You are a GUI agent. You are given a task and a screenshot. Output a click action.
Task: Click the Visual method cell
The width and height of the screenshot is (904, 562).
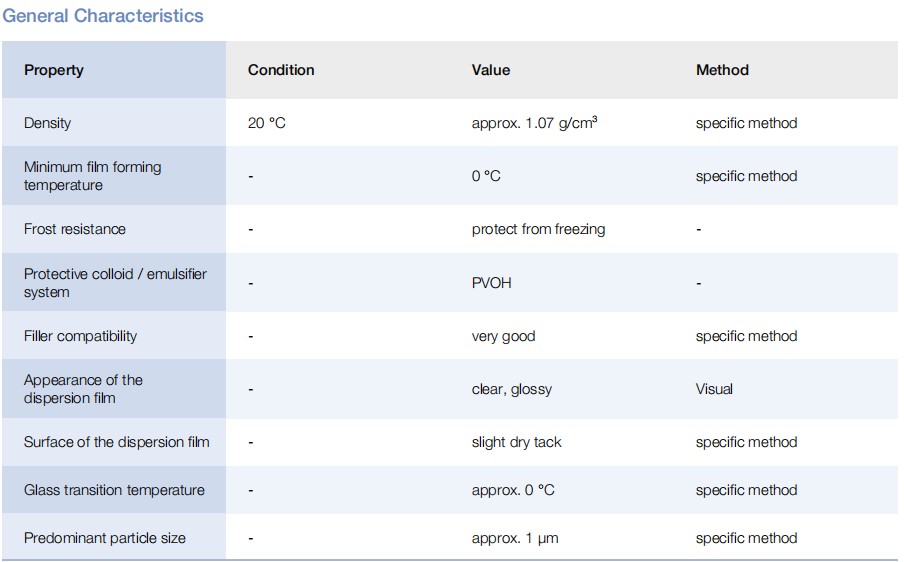(x=714, y=389)
